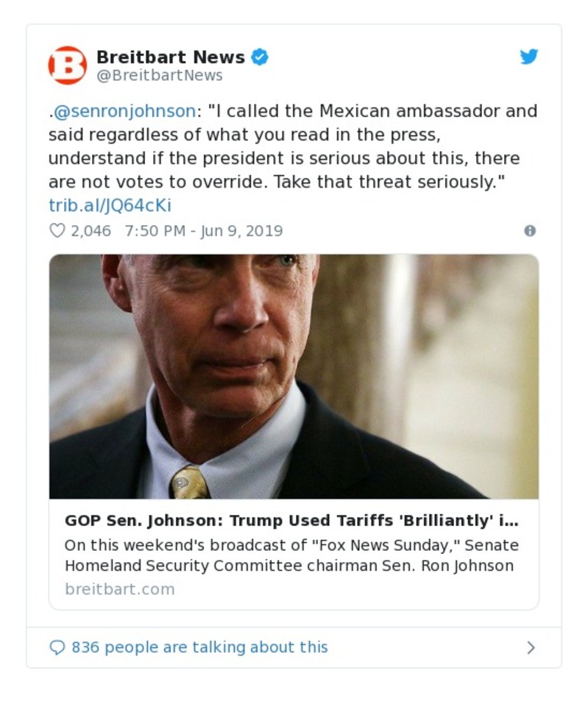Click the 2,046 likes count
Screen dimensions: 588x704
[x=91, y=231]
